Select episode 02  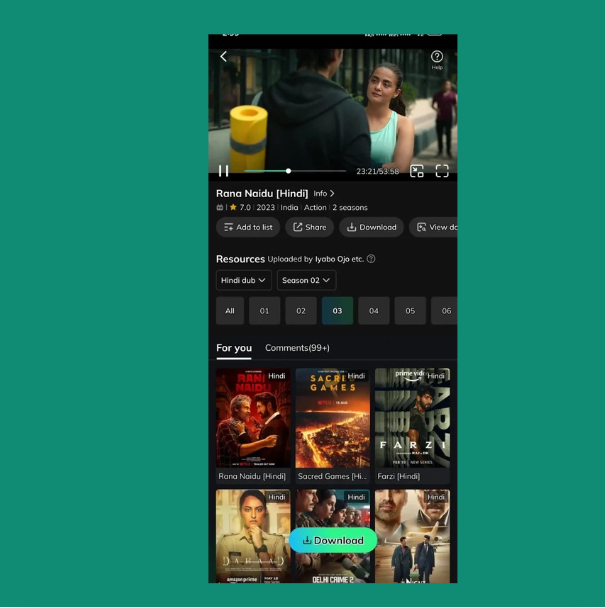click(301, 311)
